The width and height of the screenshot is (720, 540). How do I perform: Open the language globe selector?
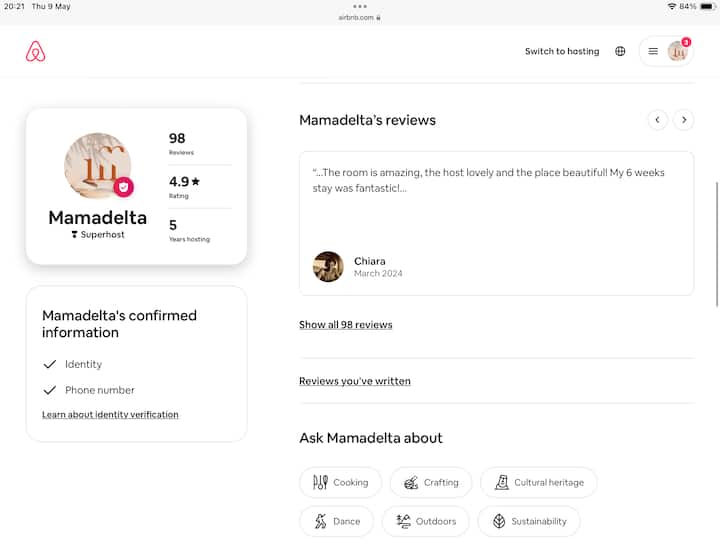click(620, 51)
